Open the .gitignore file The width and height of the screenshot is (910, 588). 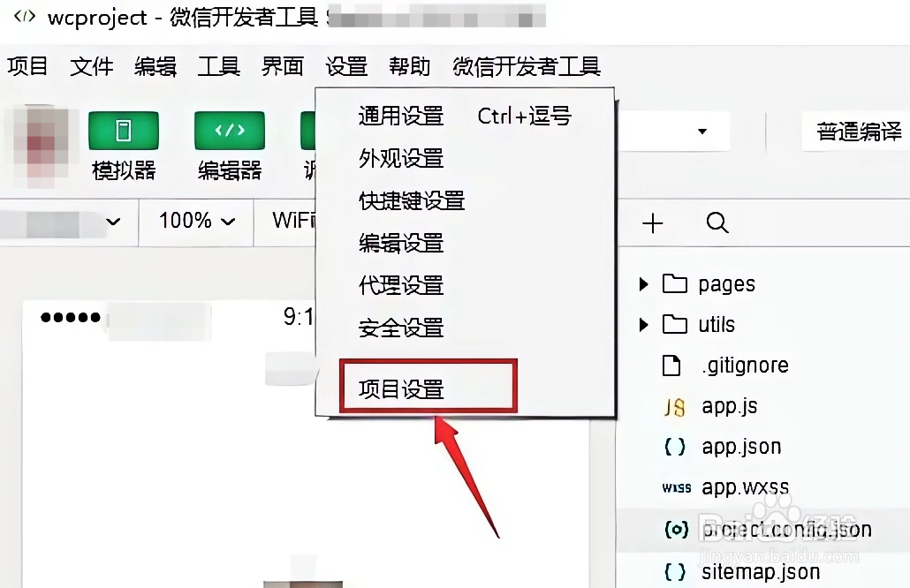[x=745, y=366]
